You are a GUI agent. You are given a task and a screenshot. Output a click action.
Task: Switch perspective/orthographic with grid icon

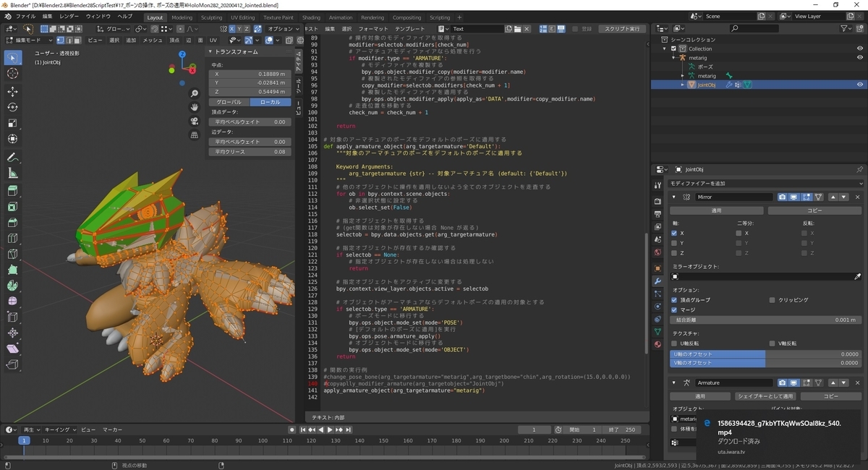[195, 135]
